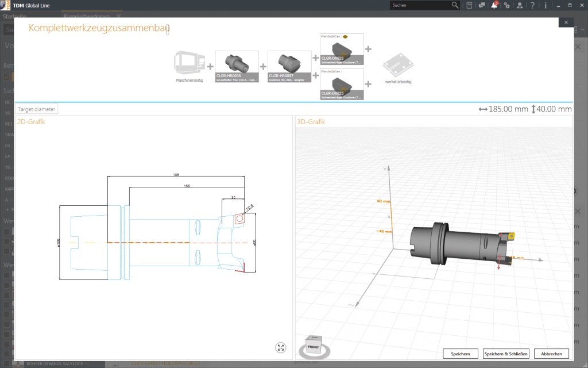Click the red insert square in 2D drawing
Screen dimensions: 588x368
[239, 219]
